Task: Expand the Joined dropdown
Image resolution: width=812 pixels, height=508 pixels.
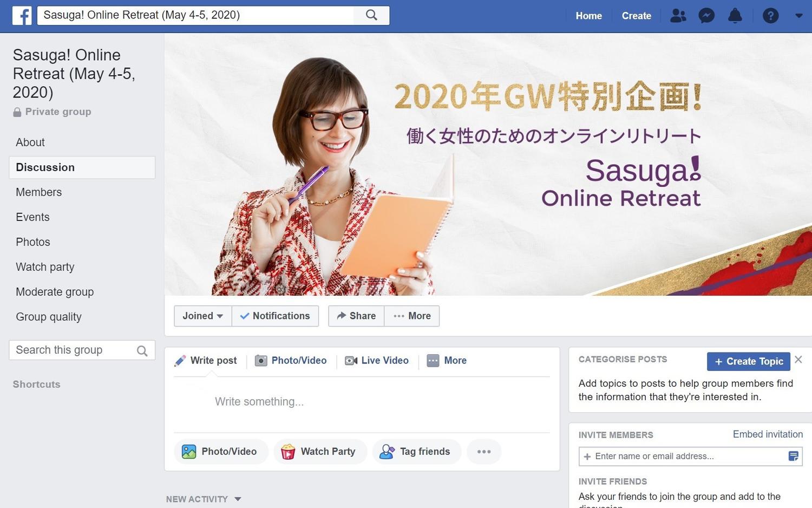Action: [203, 316]
